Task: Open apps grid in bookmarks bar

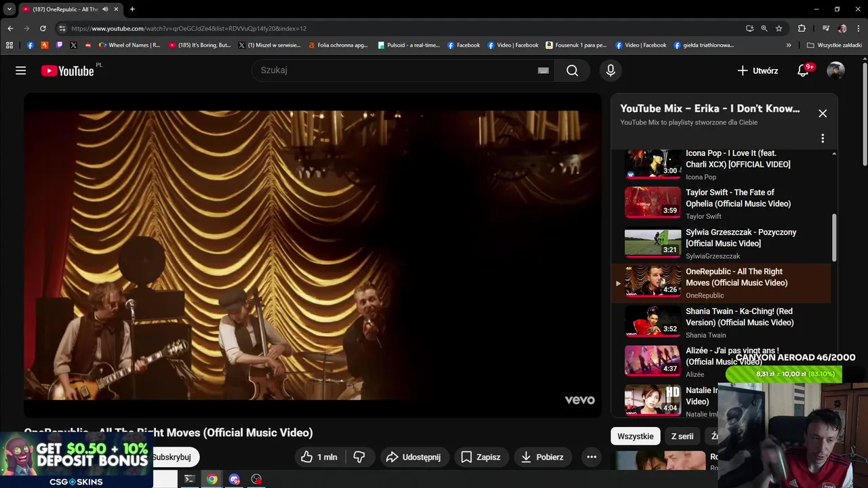Action: tap(9, 45)
